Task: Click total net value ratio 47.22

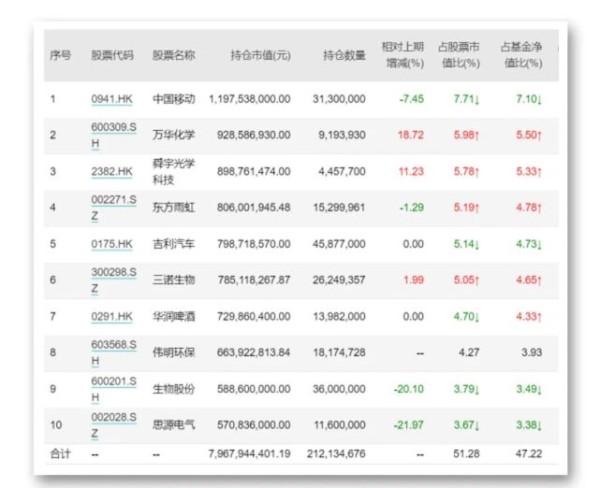Action: (x=529, y=454)
